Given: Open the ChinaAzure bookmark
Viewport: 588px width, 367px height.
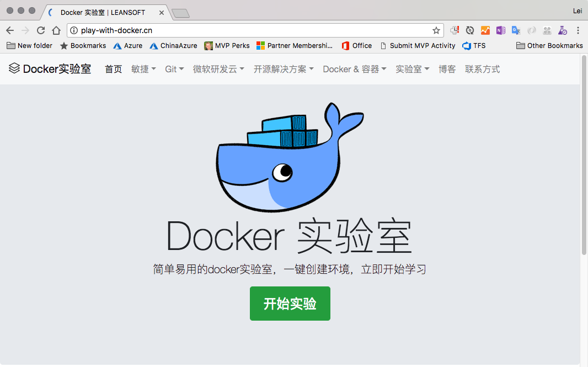Looking at the screenshot, I should pos(173,45).
